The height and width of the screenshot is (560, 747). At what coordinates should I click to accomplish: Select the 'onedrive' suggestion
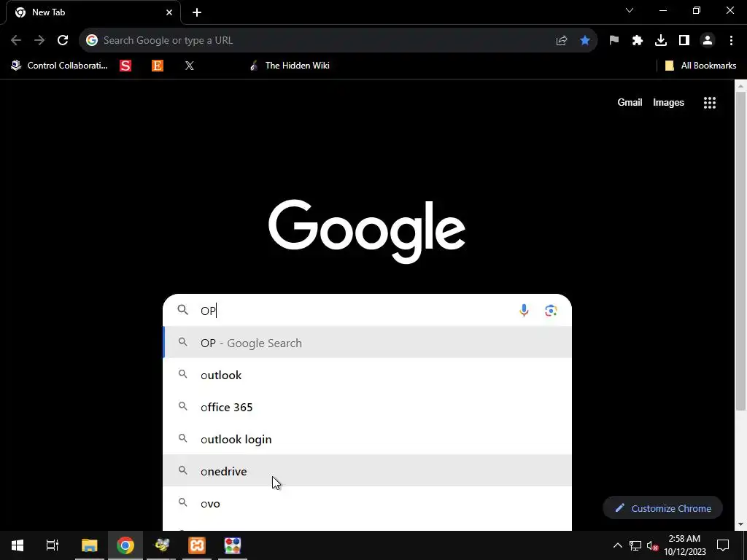click(368, 471)
